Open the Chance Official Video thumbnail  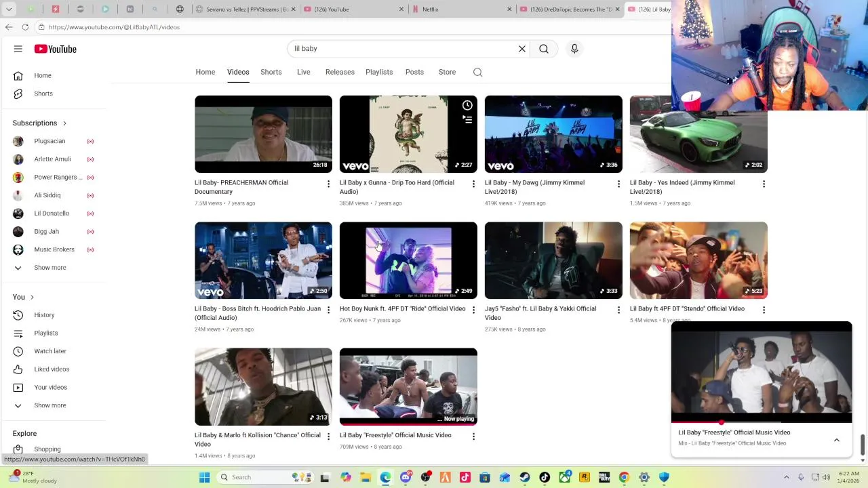click(x=263, y=387)
